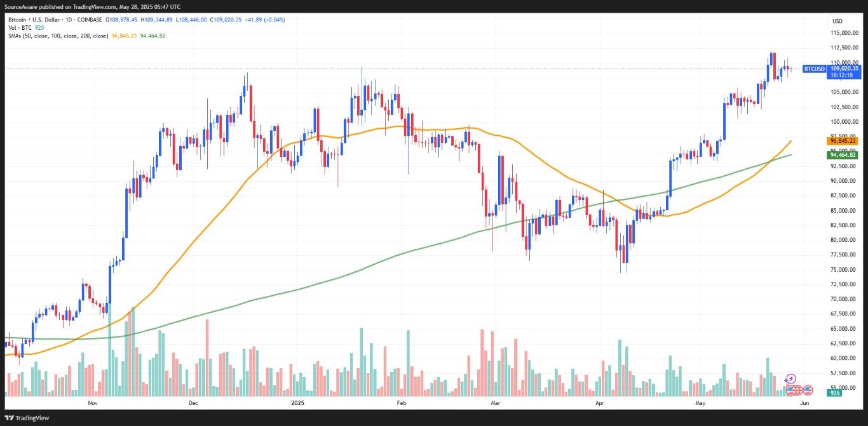
Task: Click the Nov label on time axis
Action: click(x=93, y=403)
